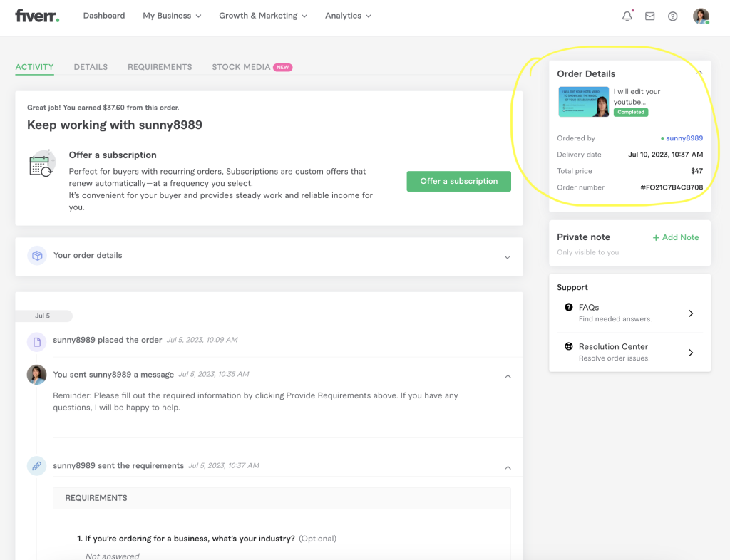The image size is (730, 560).
Task: Open the inbox envelope icon
Action: [649, 16]
